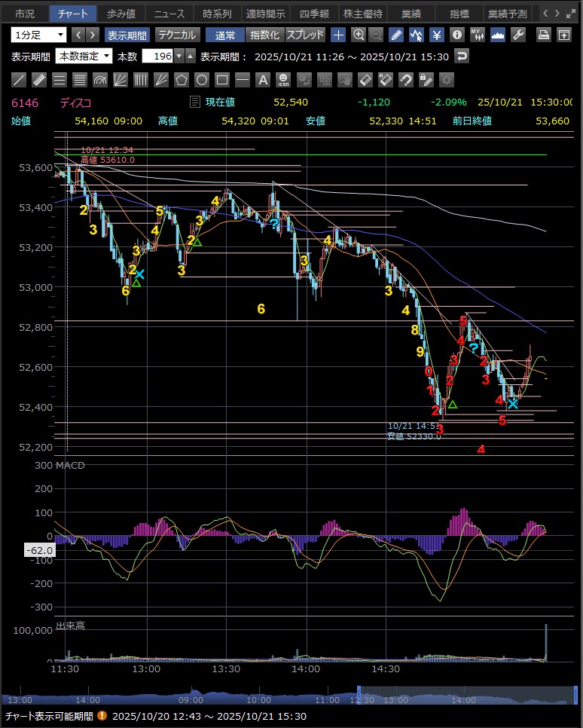Switch to the ニュース tab
This screenshot has height=728, width=583.
click(169, 14)
